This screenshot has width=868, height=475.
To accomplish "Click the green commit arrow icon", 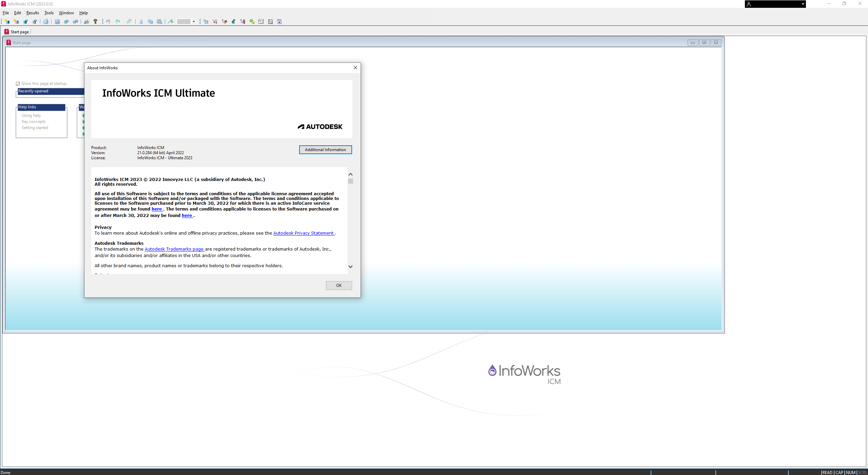I will 66,21.
